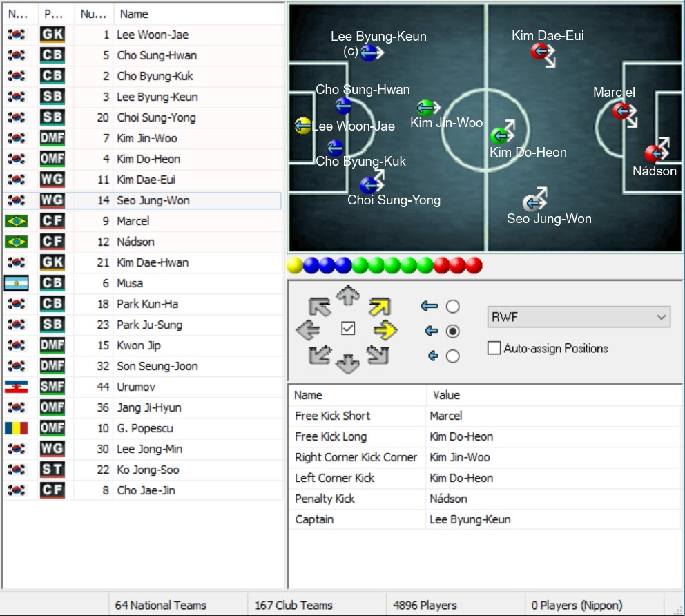Click the Value column header in settings table
Viewport: 685px width, 616px height.
click(x=554, y=395)
